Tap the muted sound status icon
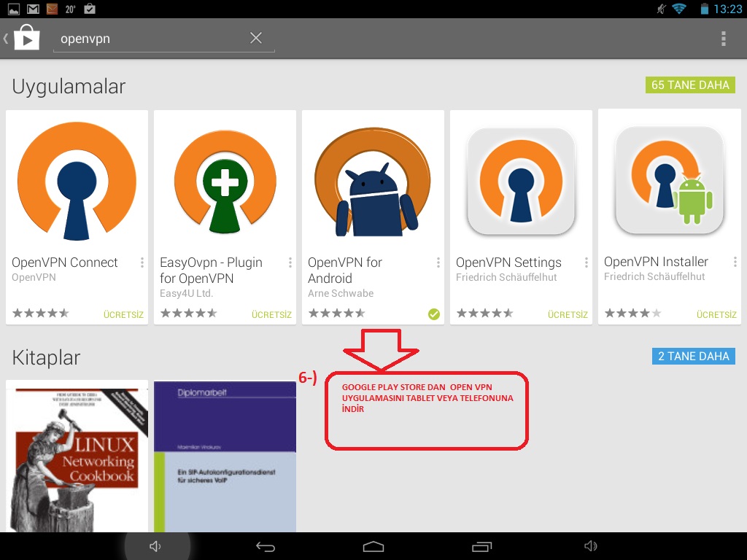The height and width of the screenshot is (560, 747). pos(661,9)
